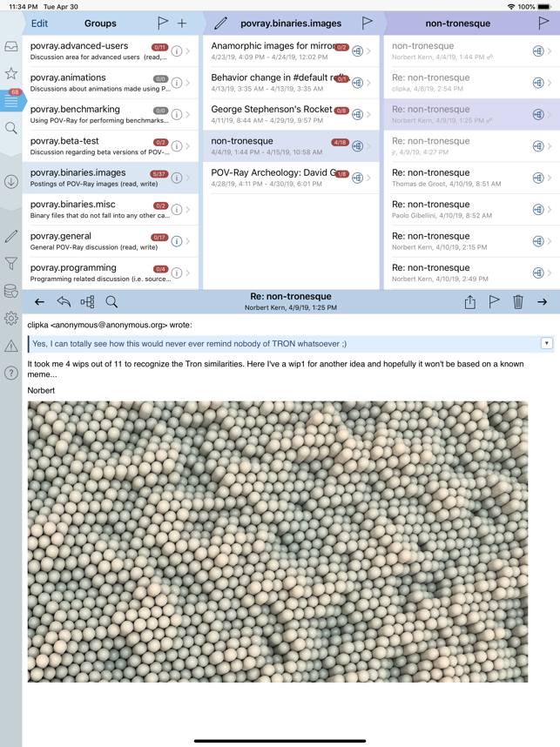Tap flag icon in non-tronesque header

click(543, 23)
